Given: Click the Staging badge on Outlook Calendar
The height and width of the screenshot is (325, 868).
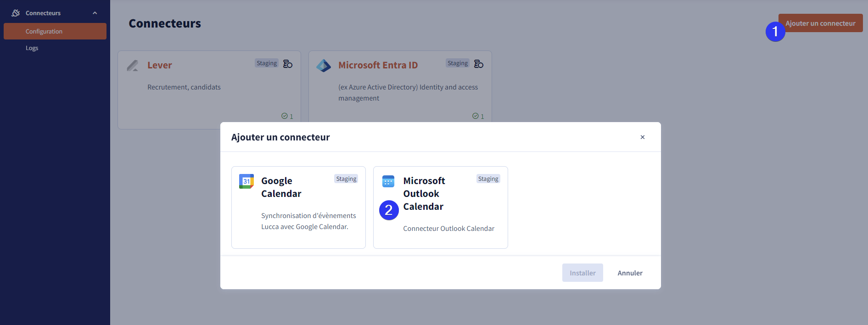Looking at the screenshot, I should click(488, 179).
